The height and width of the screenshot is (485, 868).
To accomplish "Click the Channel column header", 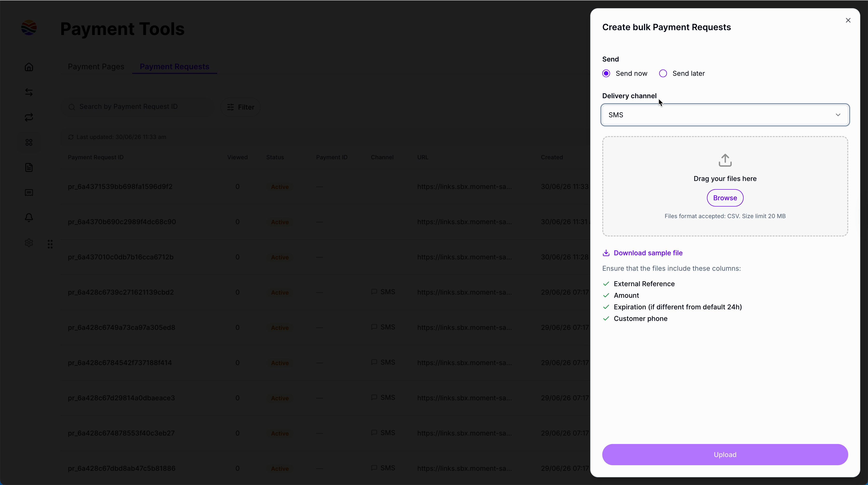I will [x=382, y=157].
